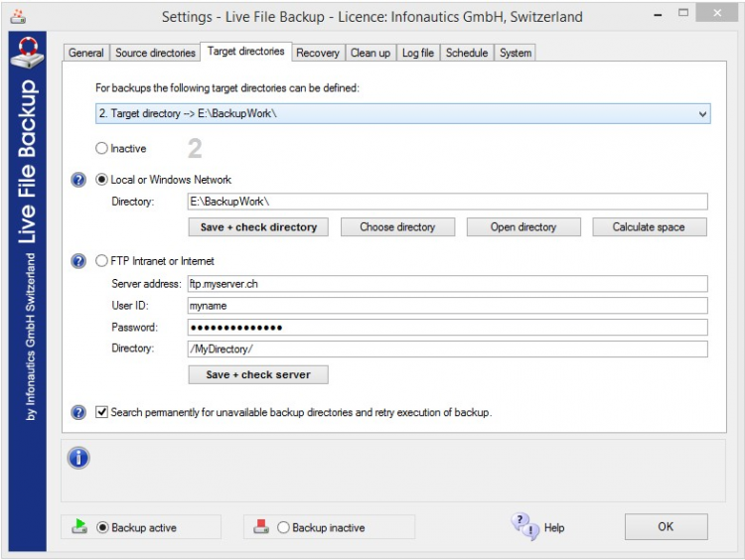Click the local Directory path input field
This screenshot has height=560, width=745.
click(x=447, y=202)
